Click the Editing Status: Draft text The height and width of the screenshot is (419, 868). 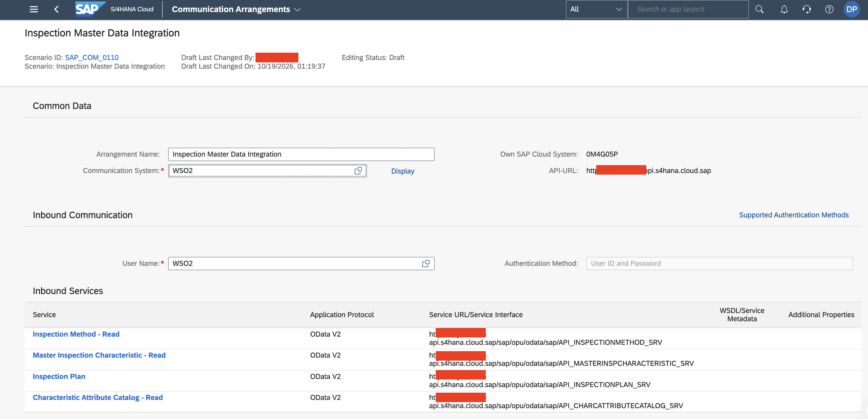[373, 58]
